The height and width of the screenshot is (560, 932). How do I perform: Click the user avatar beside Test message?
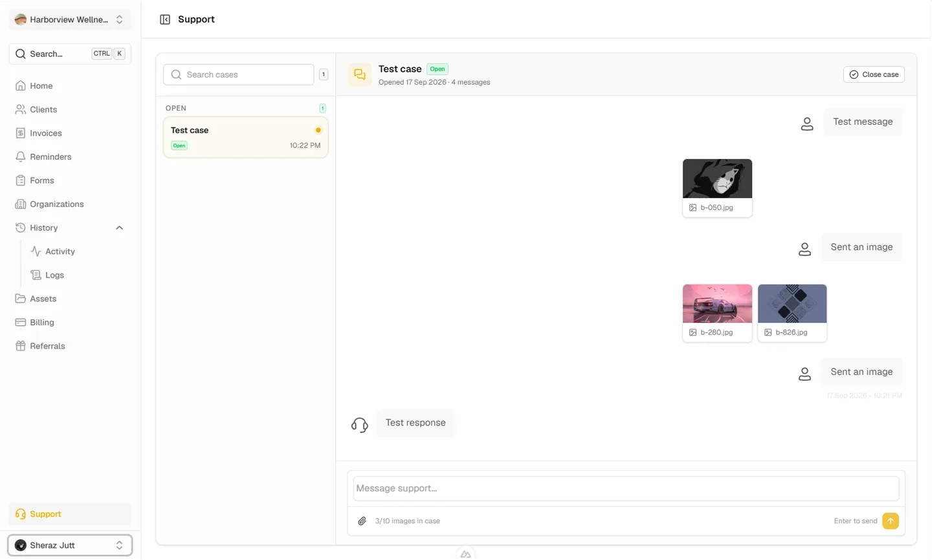point(807,124)
